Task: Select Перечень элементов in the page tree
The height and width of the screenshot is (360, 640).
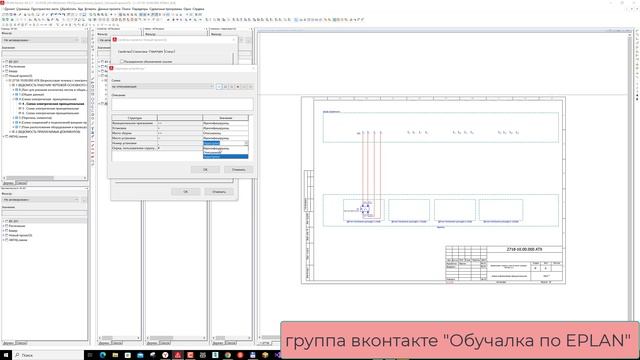Action: [x=37, y=118]
